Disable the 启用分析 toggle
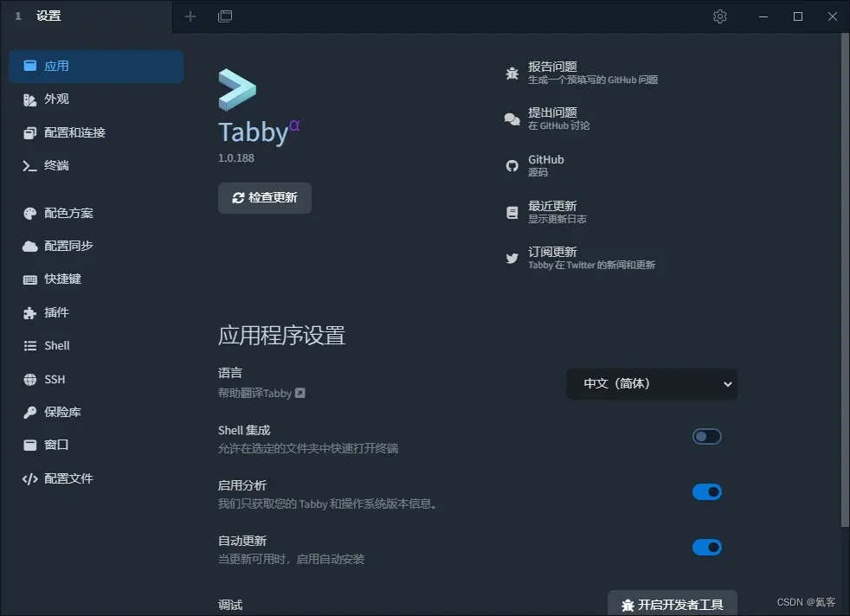The width and height of the screenshot is (850, 616). tap(707, 492)
